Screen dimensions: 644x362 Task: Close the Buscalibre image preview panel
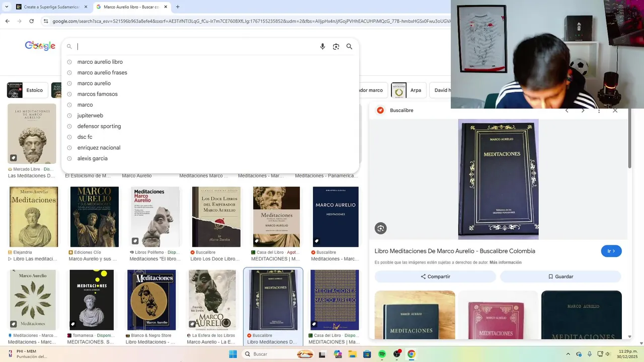click(615, 111)
